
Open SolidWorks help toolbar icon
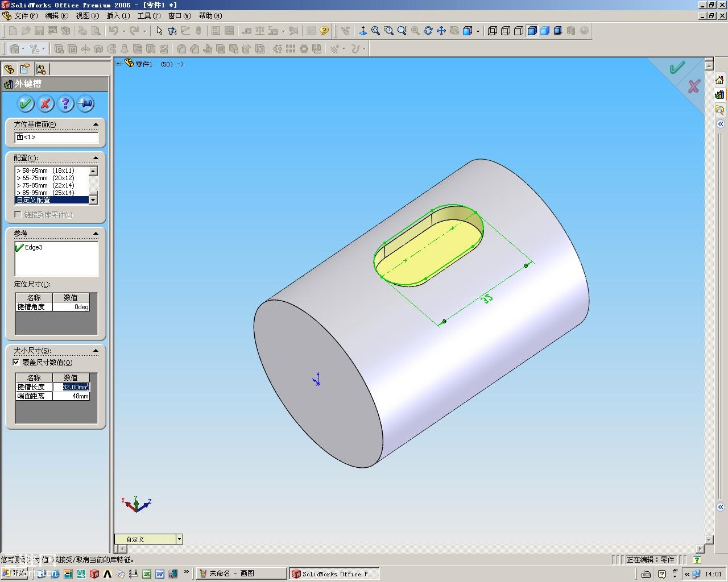click(x=324, y=31)
